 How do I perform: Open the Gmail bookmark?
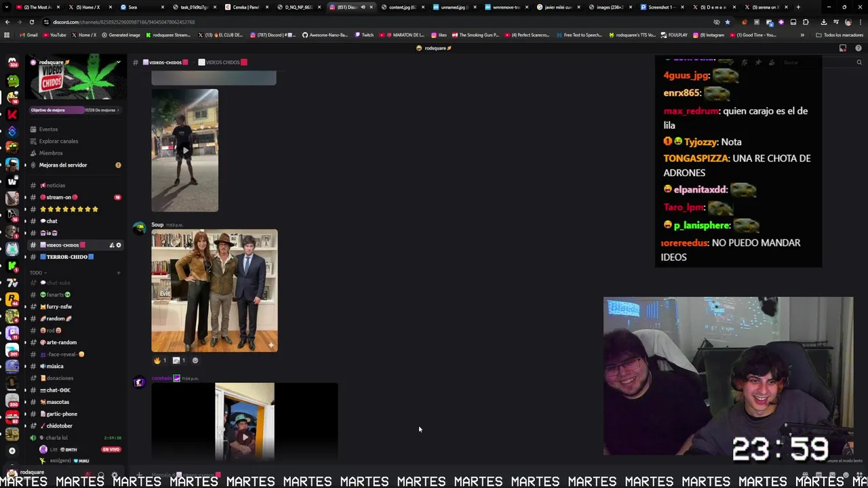(28, 35)
